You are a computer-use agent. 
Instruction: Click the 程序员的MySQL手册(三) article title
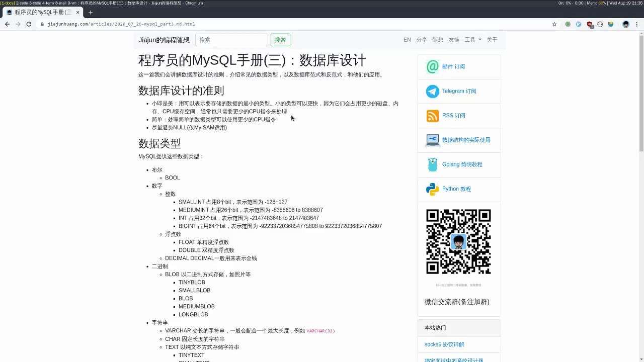click(252, 60)
